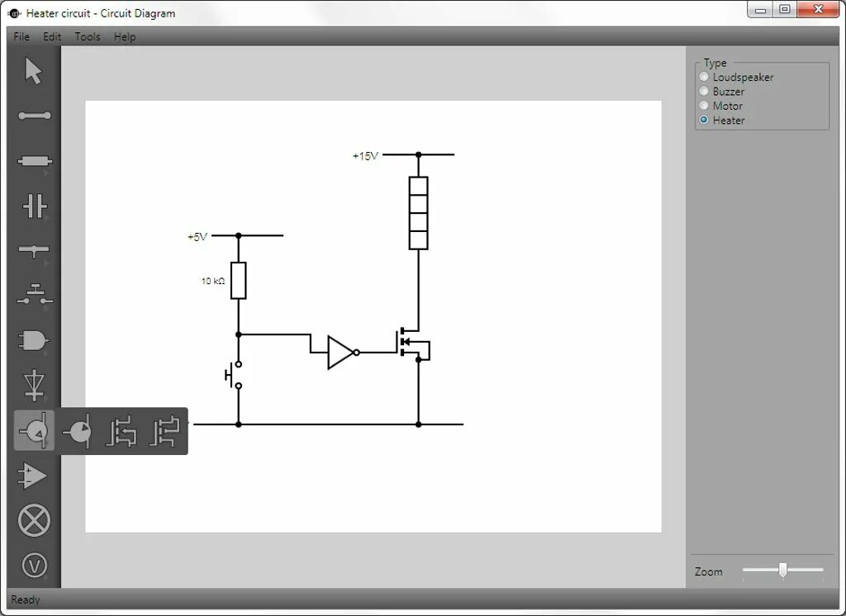Pick the logic gate tool

33,340
